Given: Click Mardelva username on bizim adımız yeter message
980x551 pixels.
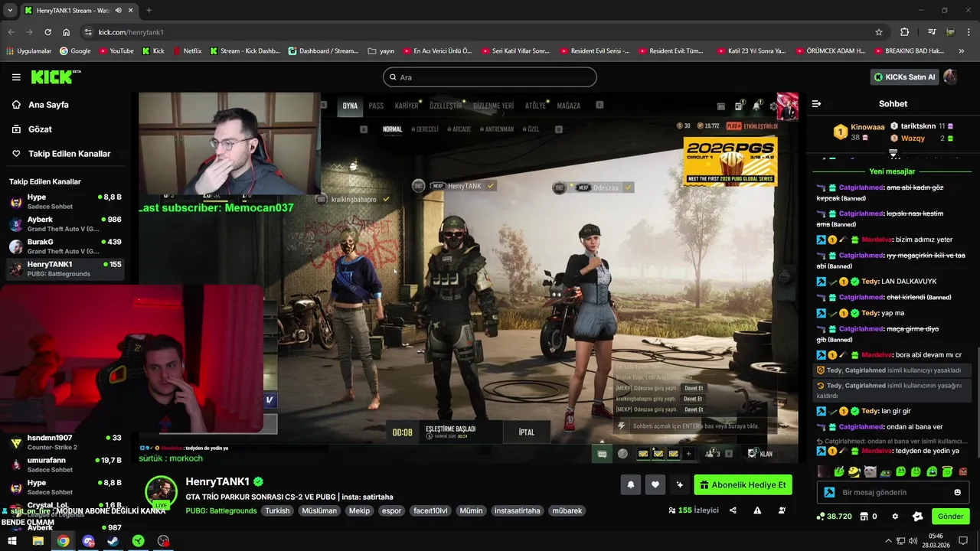Looking at the screenshot, I should 877,240.
